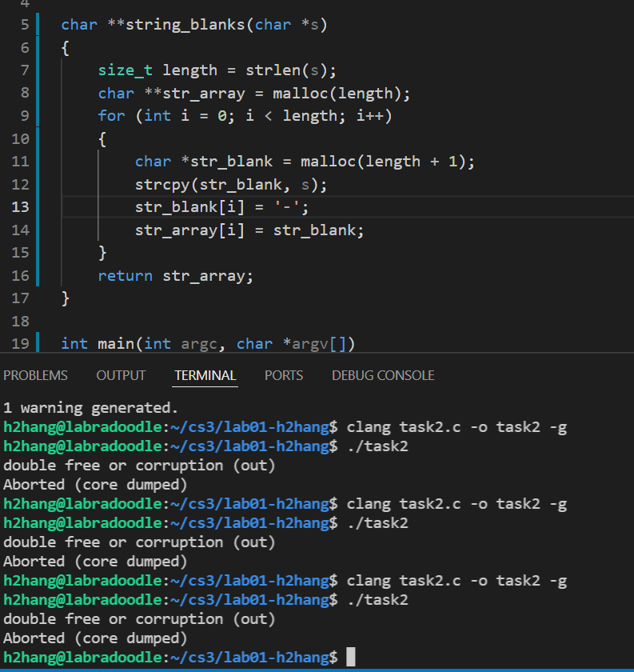
Task: Place cursor on the strcpy call
Action: (158, 185)
